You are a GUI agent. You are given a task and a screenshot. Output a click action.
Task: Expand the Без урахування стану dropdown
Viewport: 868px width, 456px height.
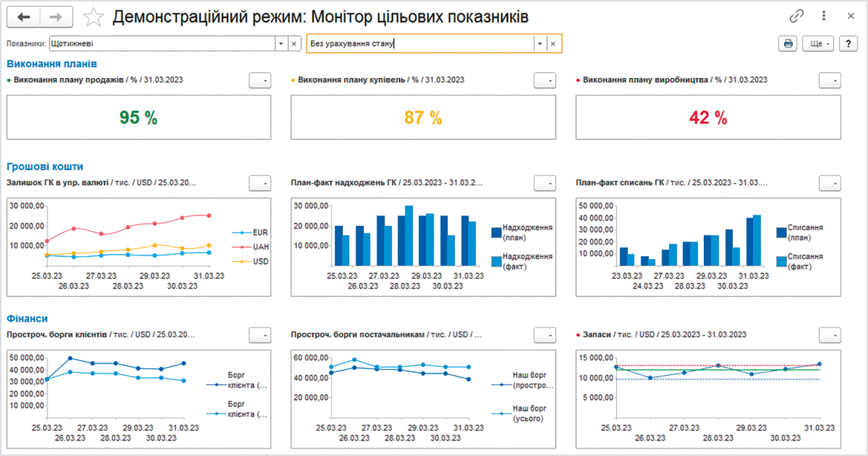pyautogui.click(x=539, y=44)
